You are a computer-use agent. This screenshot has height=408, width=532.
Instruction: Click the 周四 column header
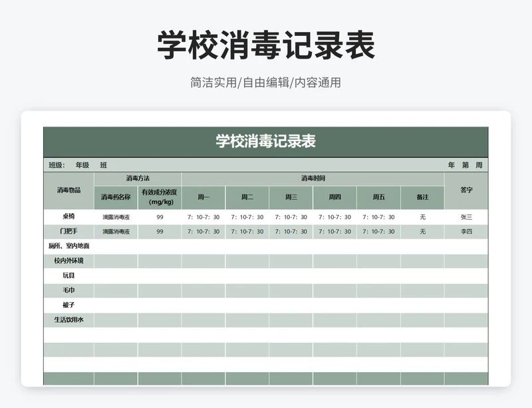coord(334,198)
